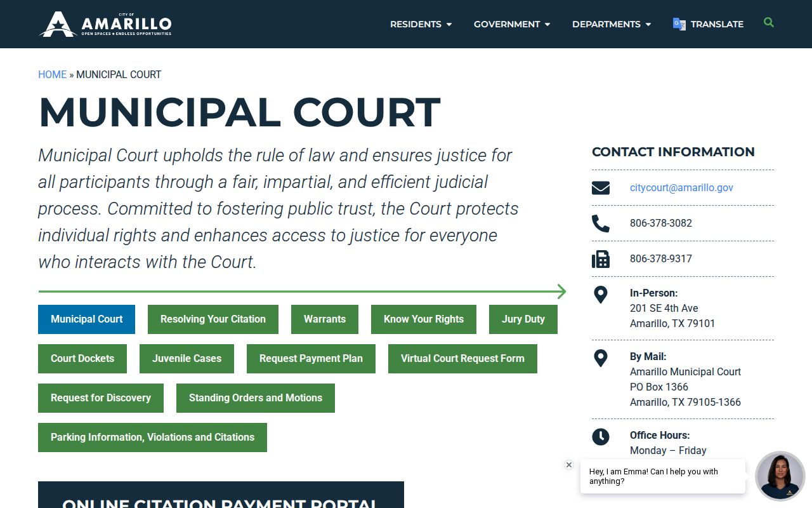The image size is (812, 508).
Task: Click the City of Amarillo logo
Action: point(105,24)
